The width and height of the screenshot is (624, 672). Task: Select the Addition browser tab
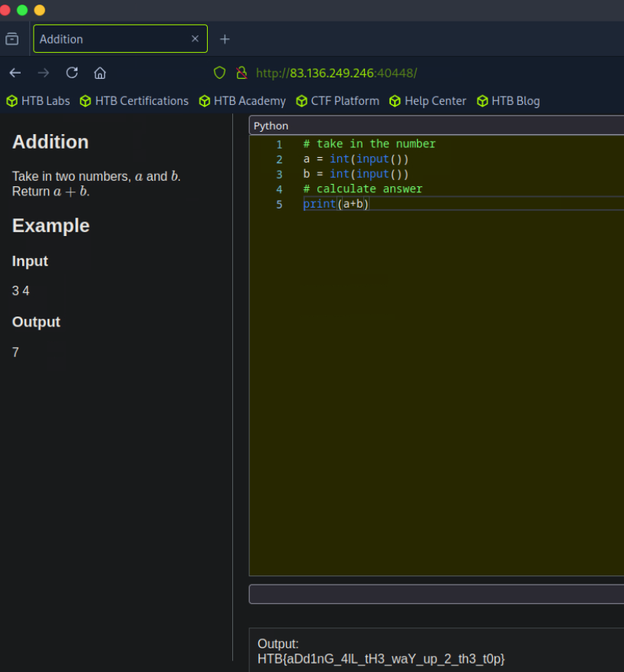click(x=120, y=39)
